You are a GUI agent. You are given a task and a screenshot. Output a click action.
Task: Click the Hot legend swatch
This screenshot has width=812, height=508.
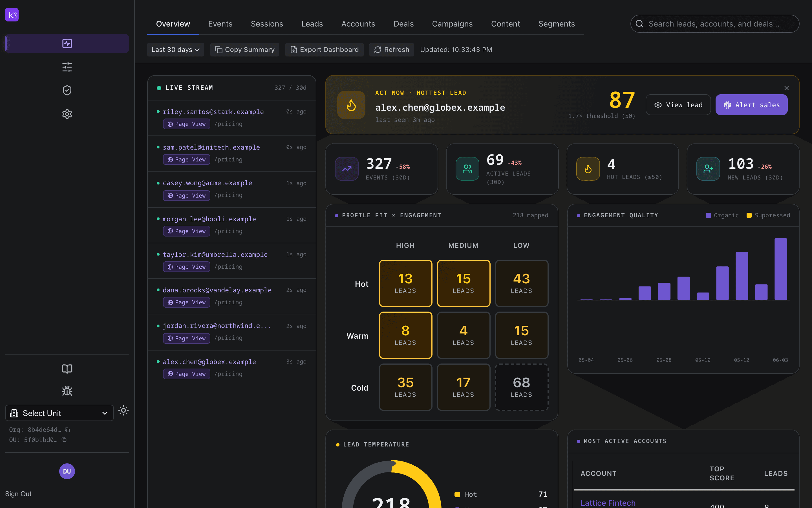457,494
